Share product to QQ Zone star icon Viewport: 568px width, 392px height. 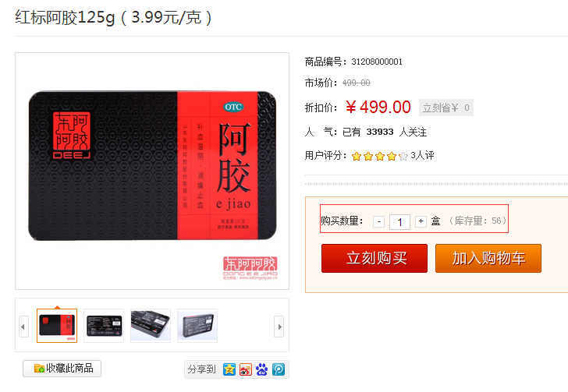[x=229, y=369]
